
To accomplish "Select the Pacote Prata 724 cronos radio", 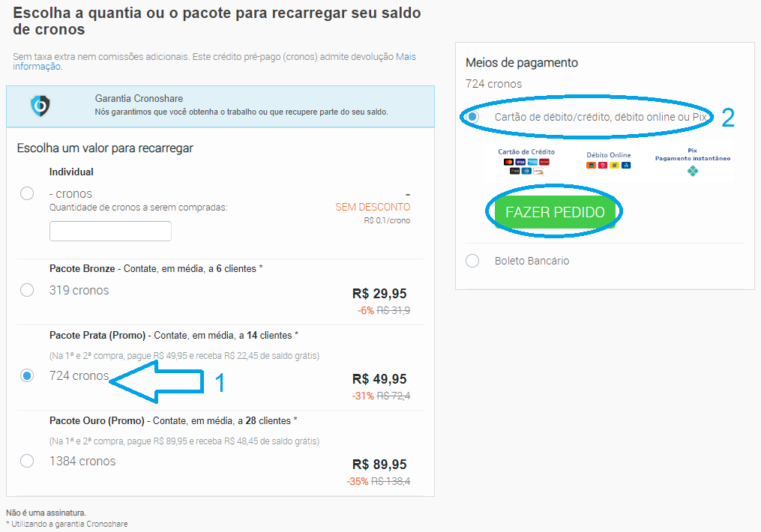I will click(27, 376).
